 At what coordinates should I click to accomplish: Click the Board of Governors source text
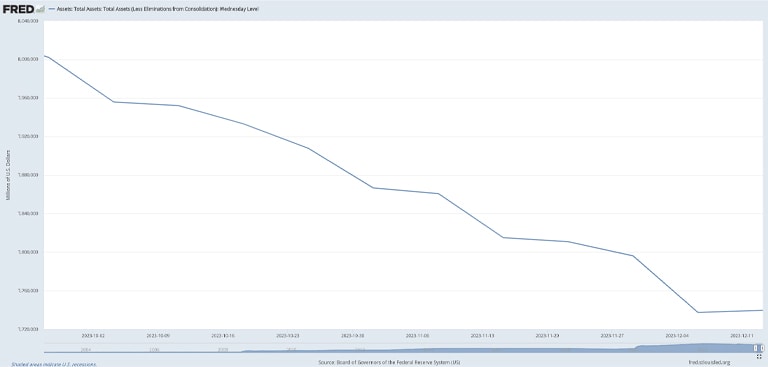[x=389, y=363]
